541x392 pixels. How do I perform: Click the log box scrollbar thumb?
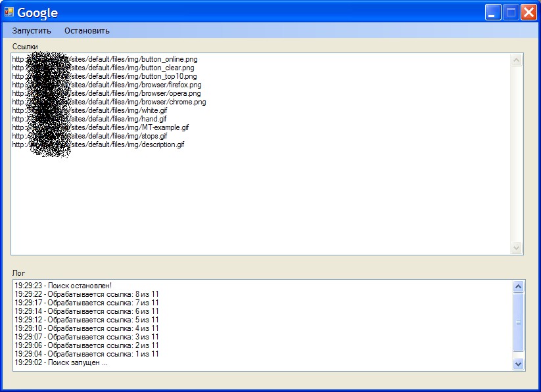coord(518,322)
